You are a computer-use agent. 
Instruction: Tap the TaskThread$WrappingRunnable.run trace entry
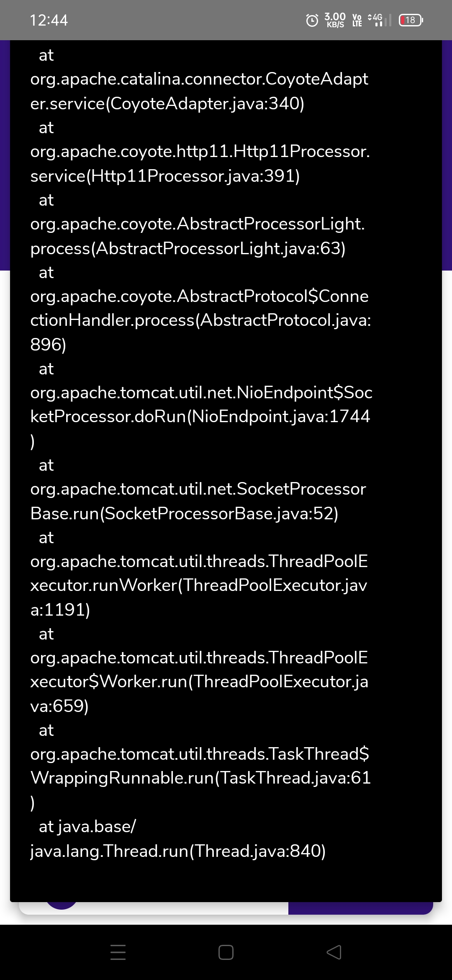coord(200,766)
